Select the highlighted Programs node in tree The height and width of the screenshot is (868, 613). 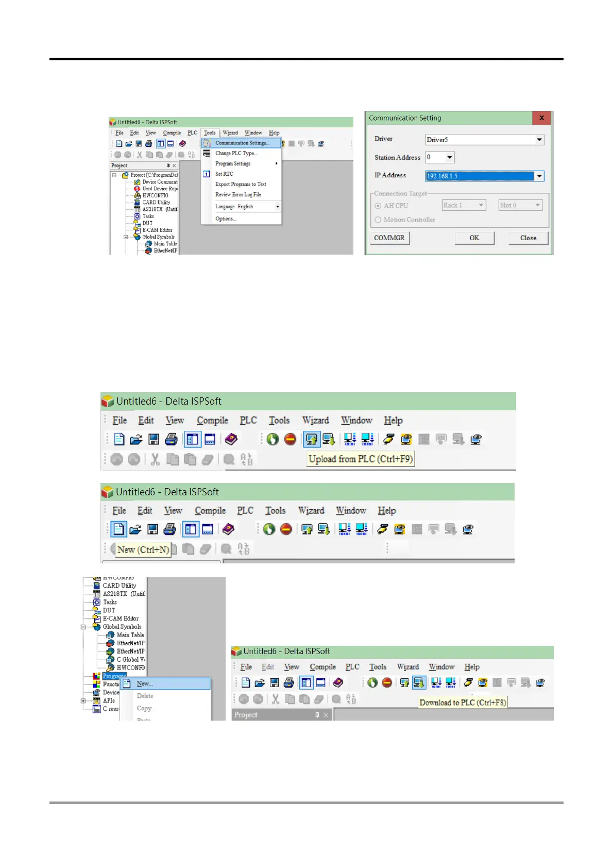tap(114, 676)
